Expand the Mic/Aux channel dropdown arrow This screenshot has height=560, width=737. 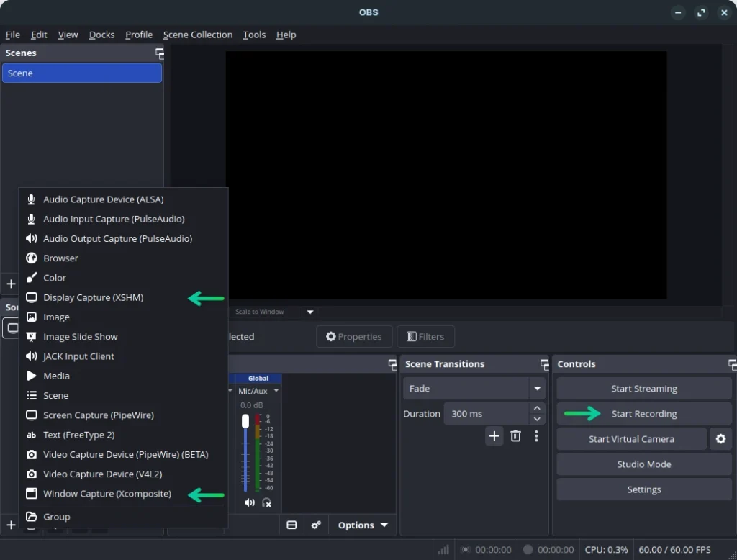(x=276, y=391)
